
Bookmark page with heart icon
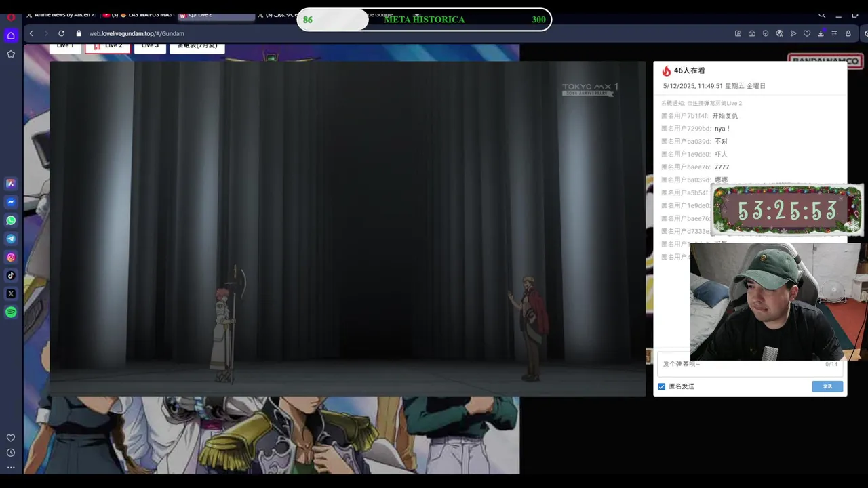coord(807,33)
